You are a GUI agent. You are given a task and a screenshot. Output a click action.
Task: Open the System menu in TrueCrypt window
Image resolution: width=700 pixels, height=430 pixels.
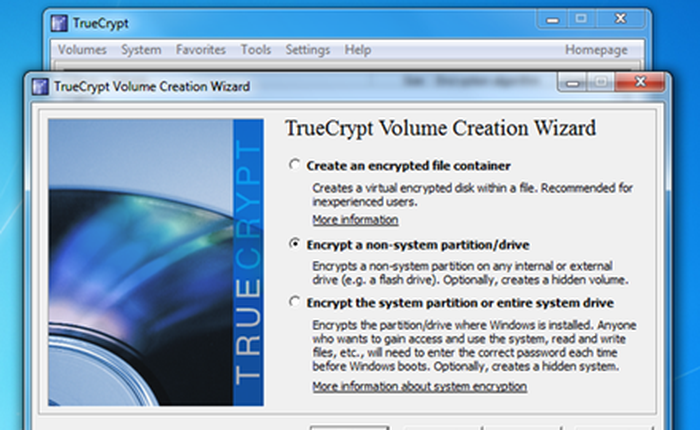point(141,50)
